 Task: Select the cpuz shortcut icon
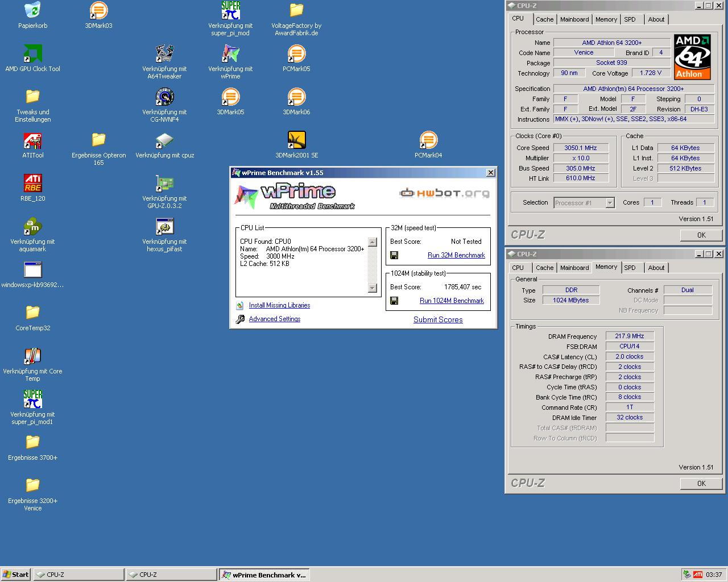click(x=164, y=140)
